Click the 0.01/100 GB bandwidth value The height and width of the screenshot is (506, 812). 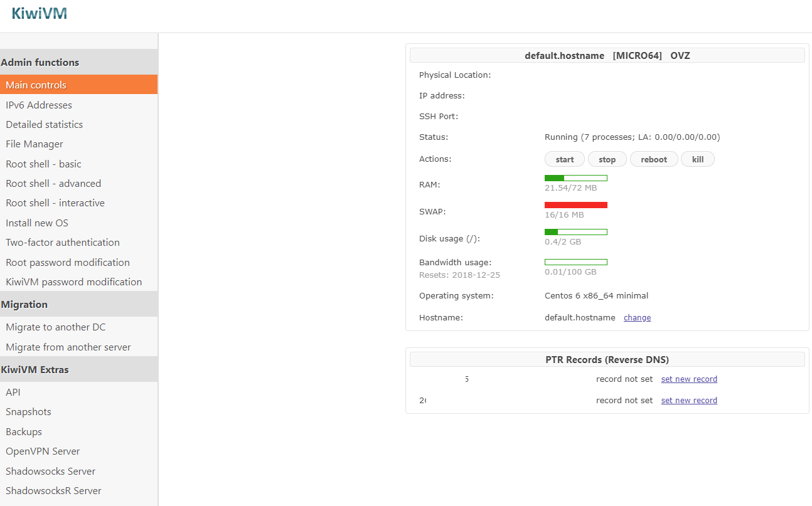click(570, 271)
